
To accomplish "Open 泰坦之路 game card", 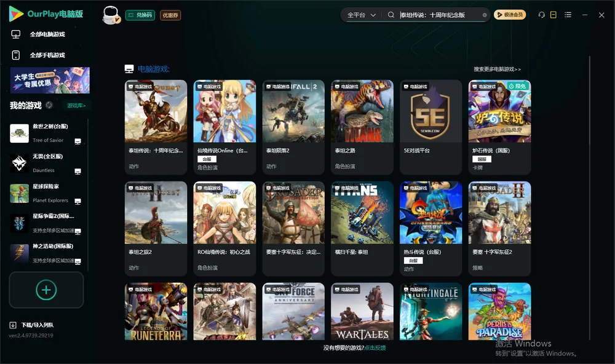I will (362, 127).
